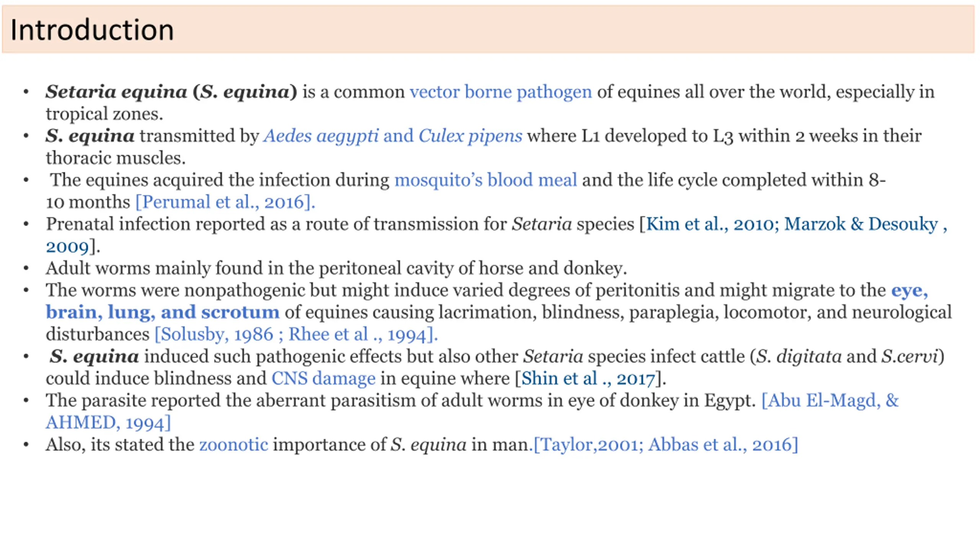
Task: Click the year 2009 reference text
Action: click(x=67, y=247)
